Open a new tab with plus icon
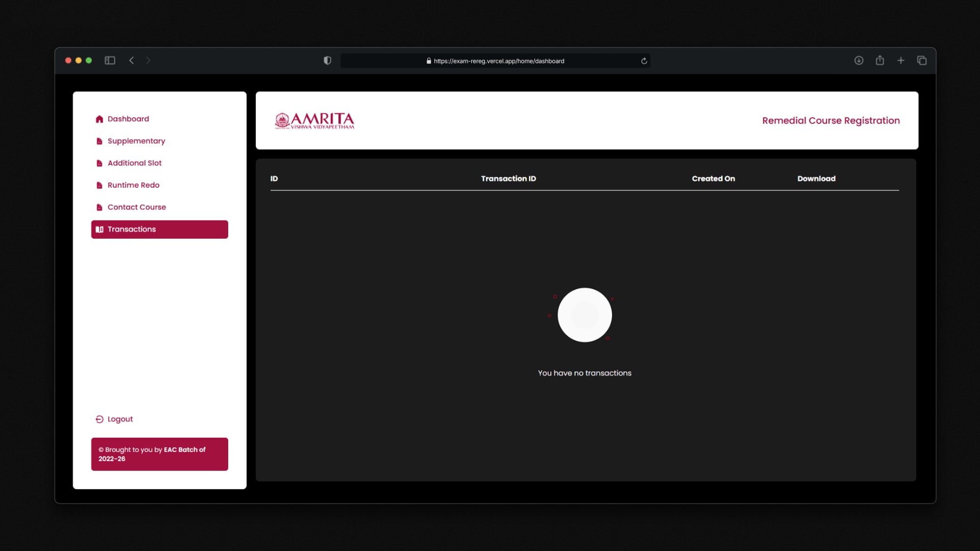The width and height of the screenshot is (980, 551). [x=901, y=60]
